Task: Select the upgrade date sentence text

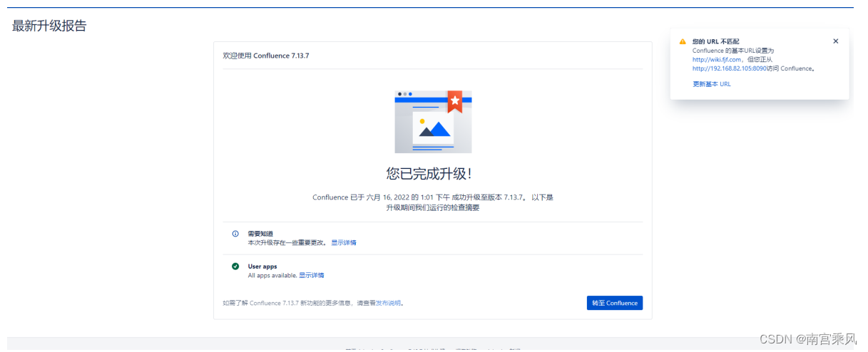Action: [x=433, y=202]
